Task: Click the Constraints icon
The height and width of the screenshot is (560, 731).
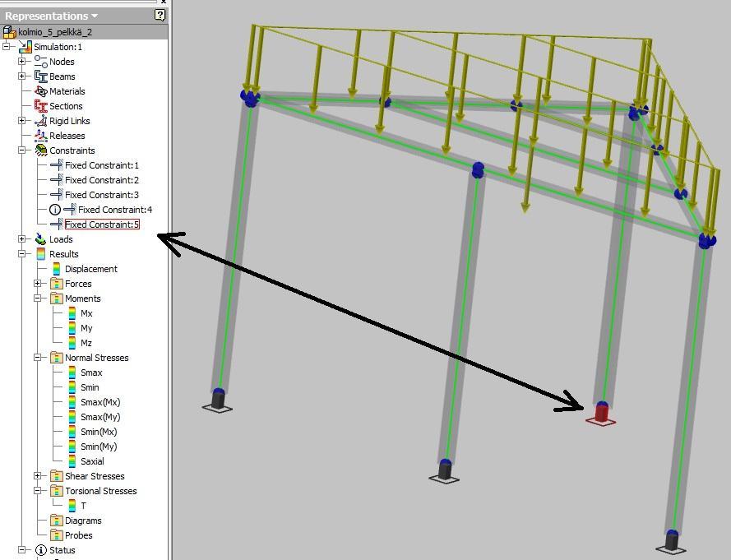Action: pos(40,150)
